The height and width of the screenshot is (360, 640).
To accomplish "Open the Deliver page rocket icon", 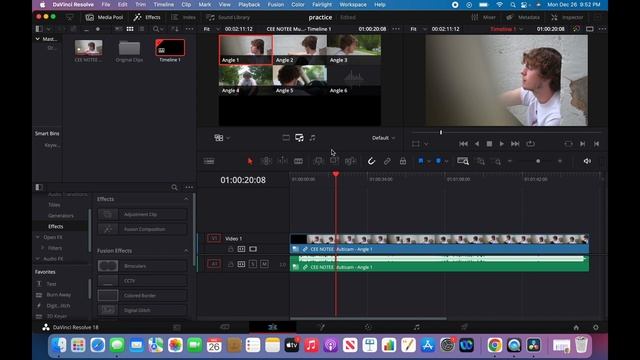I will (x=464, y=327).
